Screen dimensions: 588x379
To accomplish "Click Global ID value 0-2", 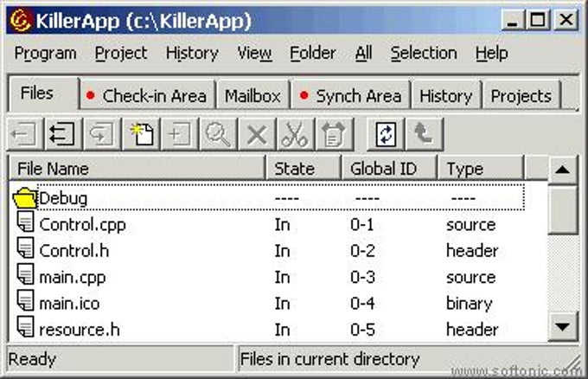I will [x=362, y=251].
